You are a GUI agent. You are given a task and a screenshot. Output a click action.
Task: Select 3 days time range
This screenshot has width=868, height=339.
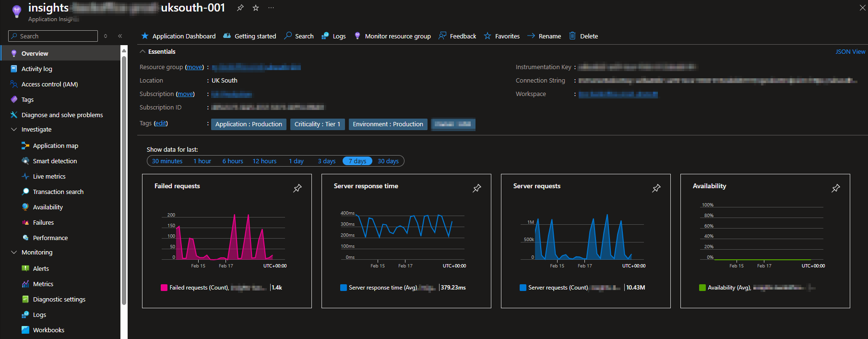click(x=327, y=161)
